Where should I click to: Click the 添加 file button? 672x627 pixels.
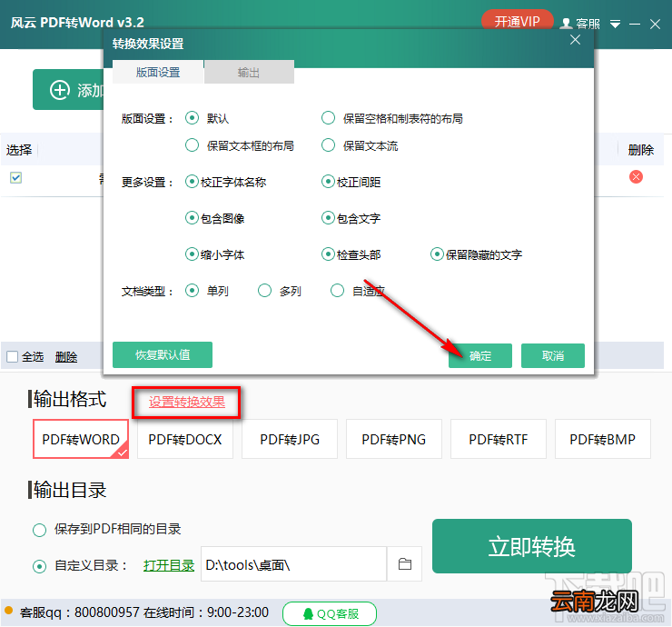[68, 90]
